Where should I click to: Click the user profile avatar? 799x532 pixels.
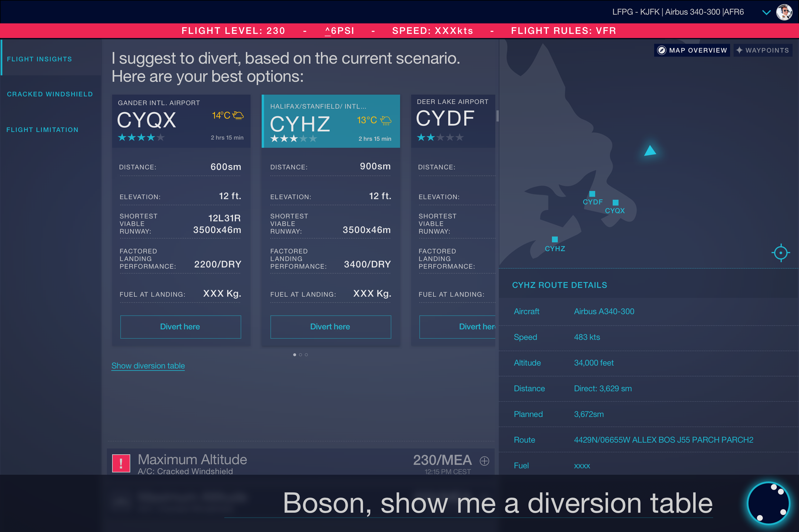click(784, 12)
